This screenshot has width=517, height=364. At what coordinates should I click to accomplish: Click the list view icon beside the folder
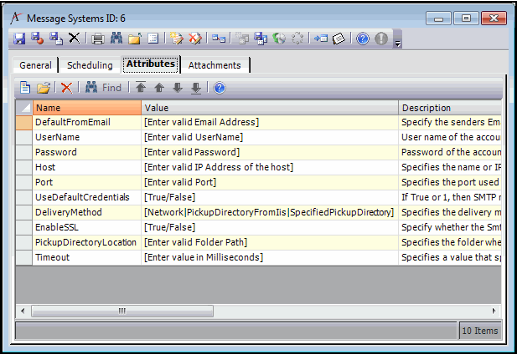coord(153,39)
